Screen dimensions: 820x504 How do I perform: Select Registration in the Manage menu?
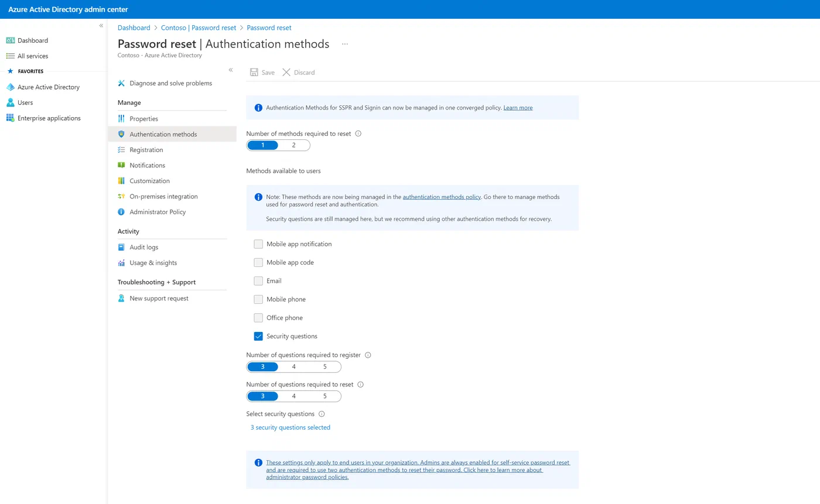click(x=172, y=150)
